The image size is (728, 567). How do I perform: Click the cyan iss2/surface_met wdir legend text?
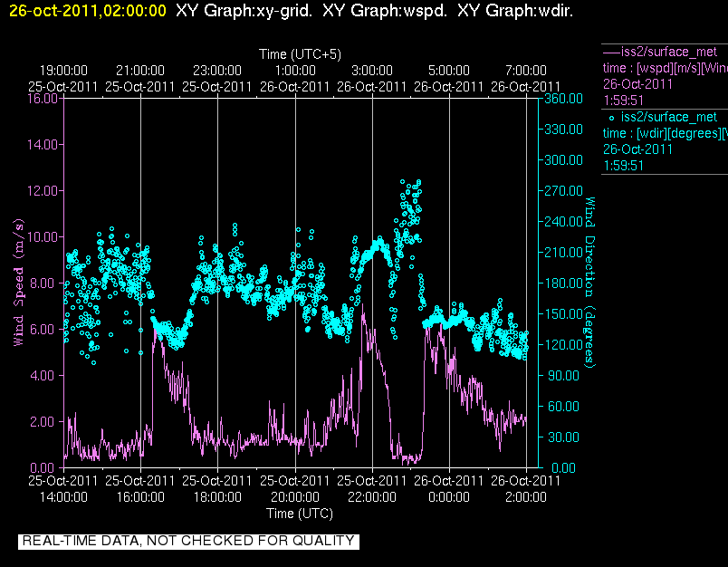669,117
